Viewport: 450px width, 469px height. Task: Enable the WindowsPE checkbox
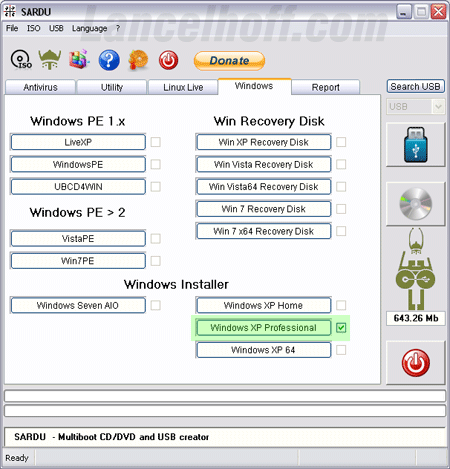pyautogui.click(x=156, y=164)
